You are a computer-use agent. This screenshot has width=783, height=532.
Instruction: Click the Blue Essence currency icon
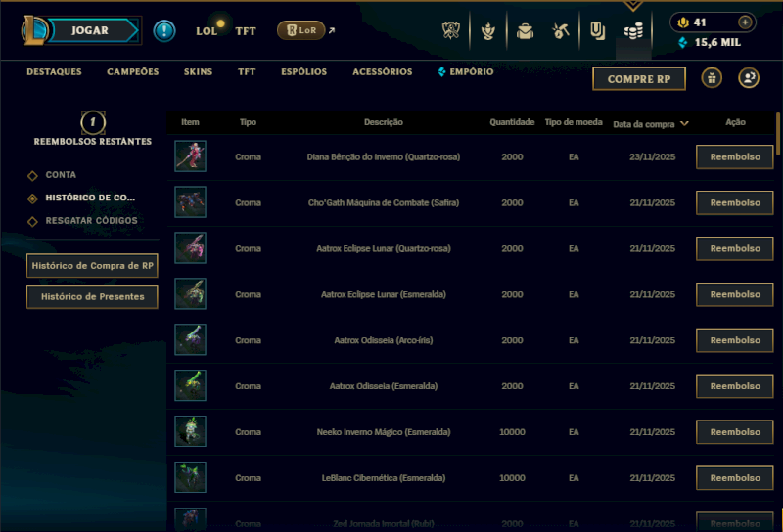(x=682, y=43)
